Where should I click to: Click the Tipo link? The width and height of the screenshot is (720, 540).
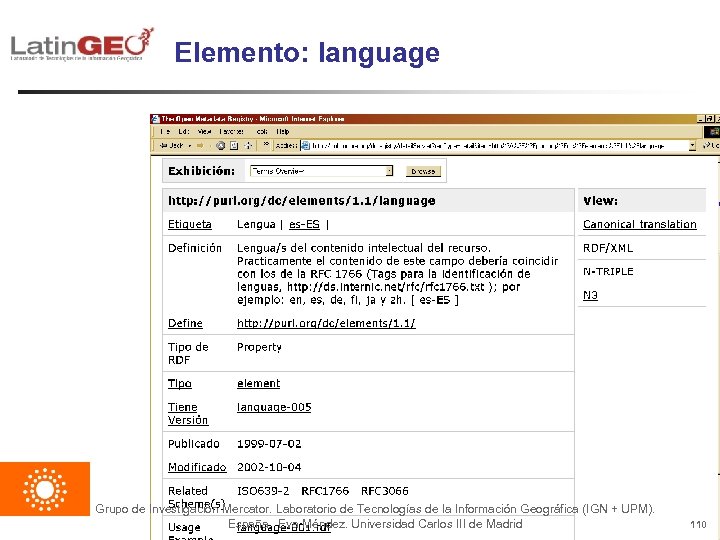tap(180, 383)
